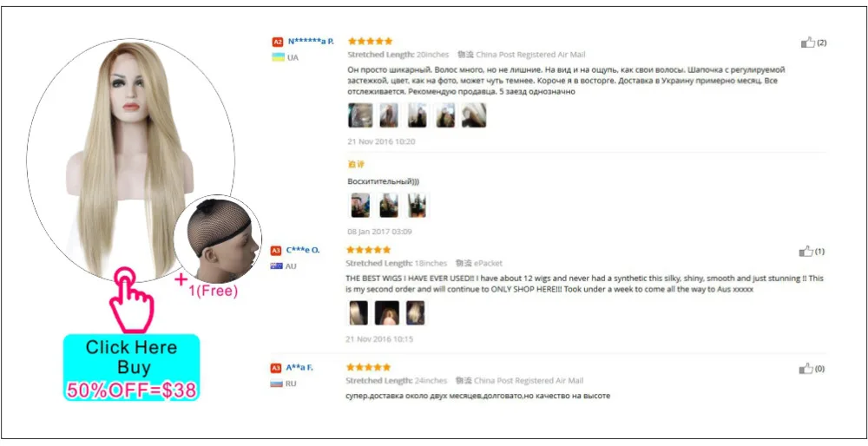Click the Australia flag icon

coord(276,266)
